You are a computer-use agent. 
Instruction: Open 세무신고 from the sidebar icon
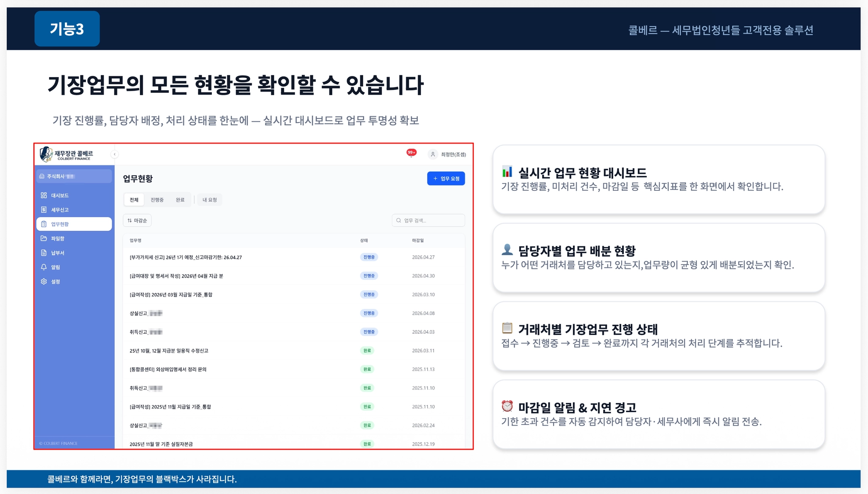coord(44,210)
